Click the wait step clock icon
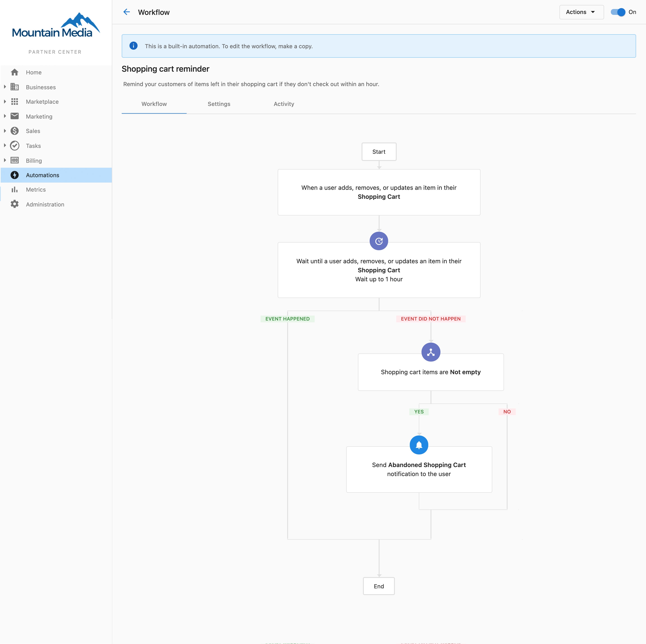This screenshot has width=646, height=644. 379,241
